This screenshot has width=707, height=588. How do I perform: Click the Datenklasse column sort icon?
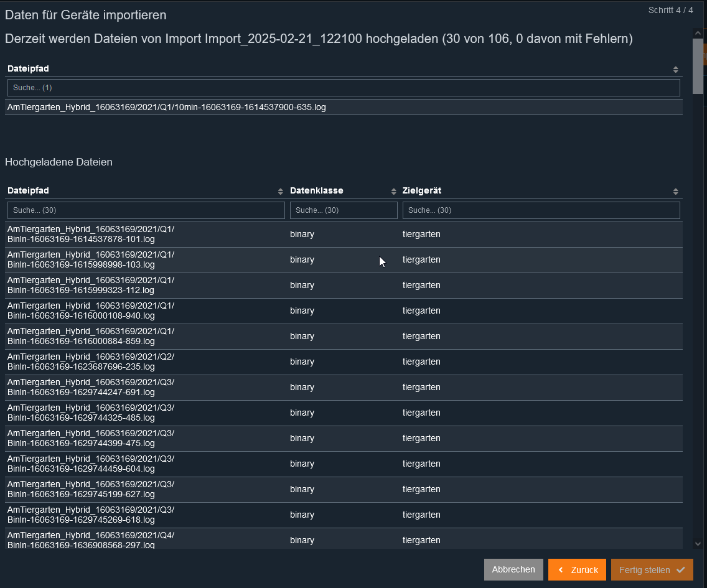pyautogui.click(x=393, y=191)
